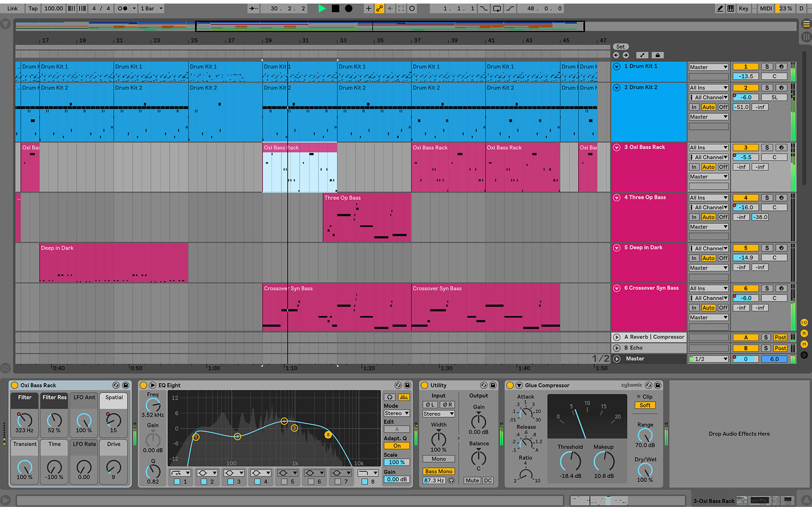Click Bass Mono button in Utility
Viewport: 812px width, 511px height.
click(x=438, y=472)
